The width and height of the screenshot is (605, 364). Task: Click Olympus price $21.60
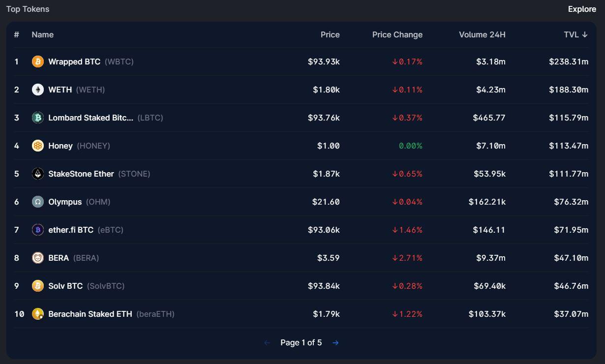326,202
